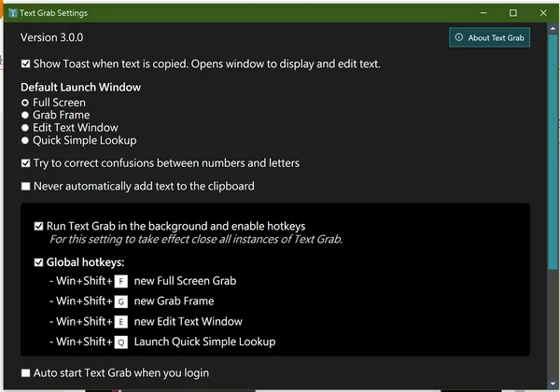Click the 'new Full Screen Grab' label
The height and width of the screenshot is (392, 560).
tap(185, 281)
